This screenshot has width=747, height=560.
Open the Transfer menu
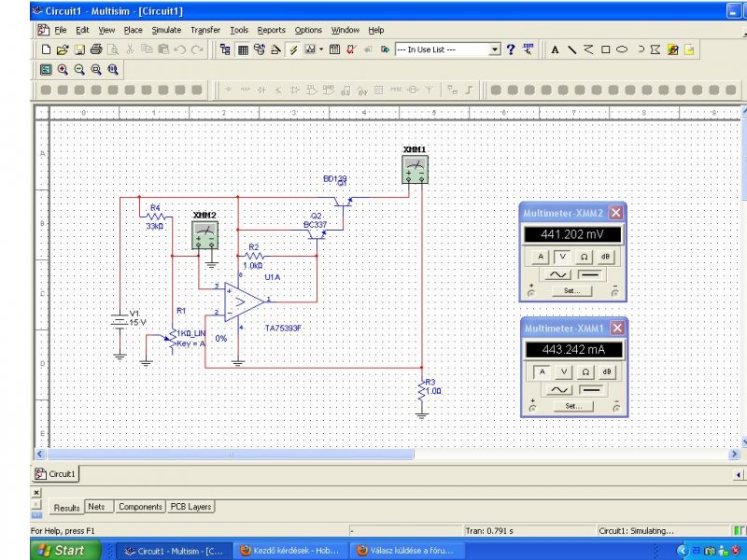(x=204, y=30)
